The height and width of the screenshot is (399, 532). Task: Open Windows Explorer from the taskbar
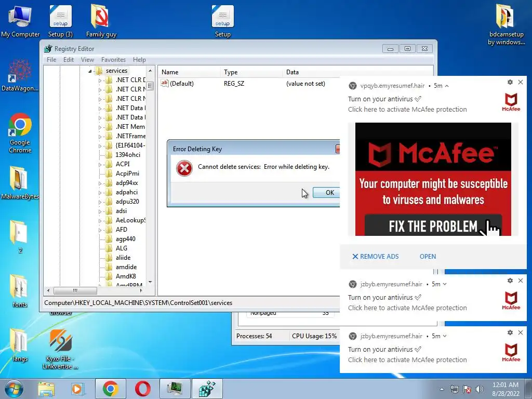coord(46,389)
